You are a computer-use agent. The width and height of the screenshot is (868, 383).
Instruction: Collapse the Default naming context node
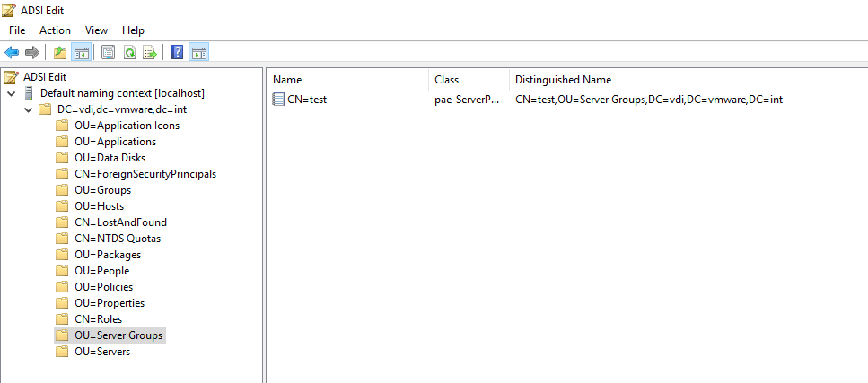[12, 93]
